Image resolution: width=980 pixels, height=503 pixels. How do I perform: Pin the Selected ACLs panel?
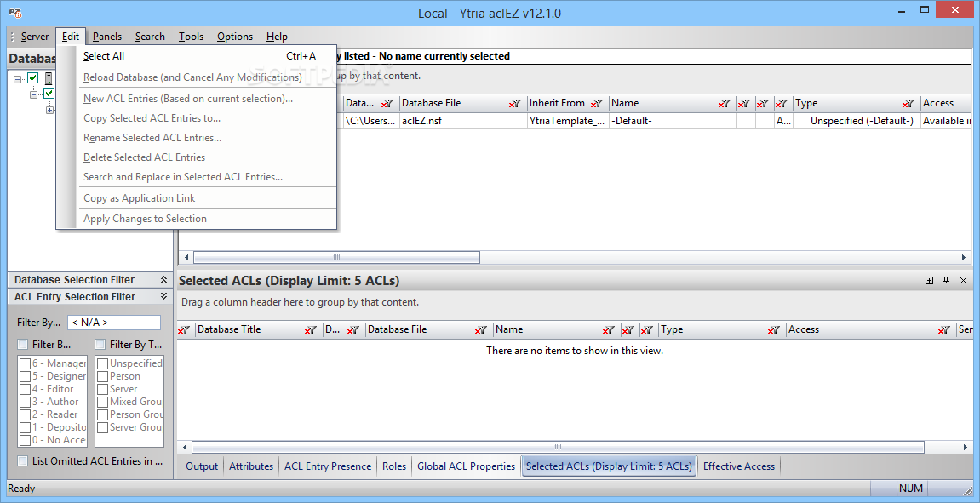[946, 281]
